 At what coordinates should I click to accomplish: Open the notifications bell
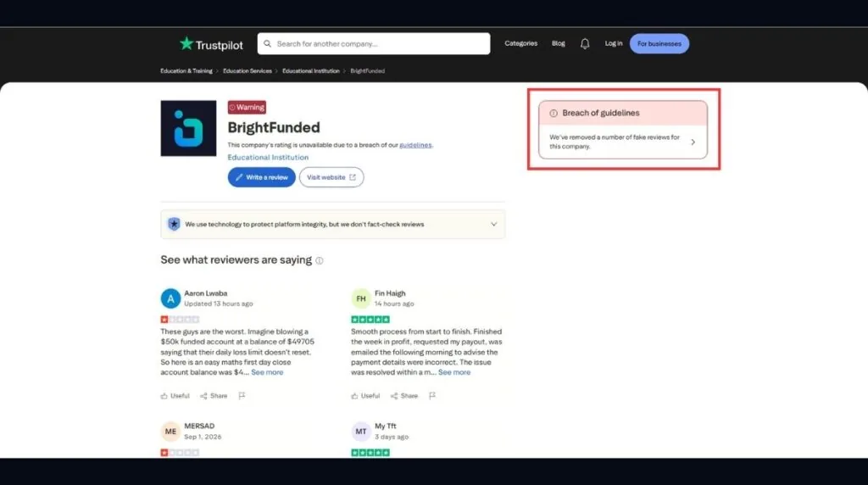click(x=585, y=44)
